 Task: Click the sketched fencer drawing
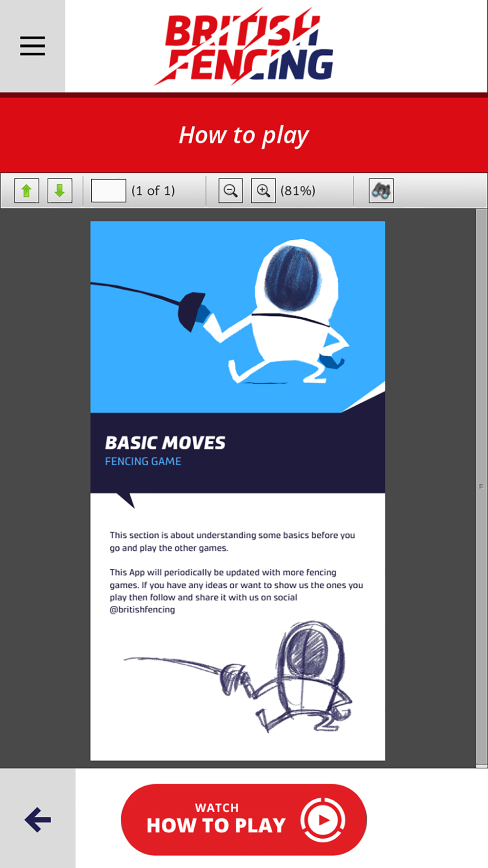238,677
